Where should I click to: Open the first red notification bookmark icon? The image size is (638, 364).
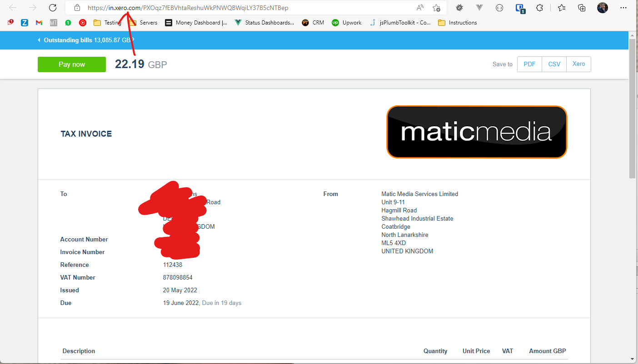10,22
